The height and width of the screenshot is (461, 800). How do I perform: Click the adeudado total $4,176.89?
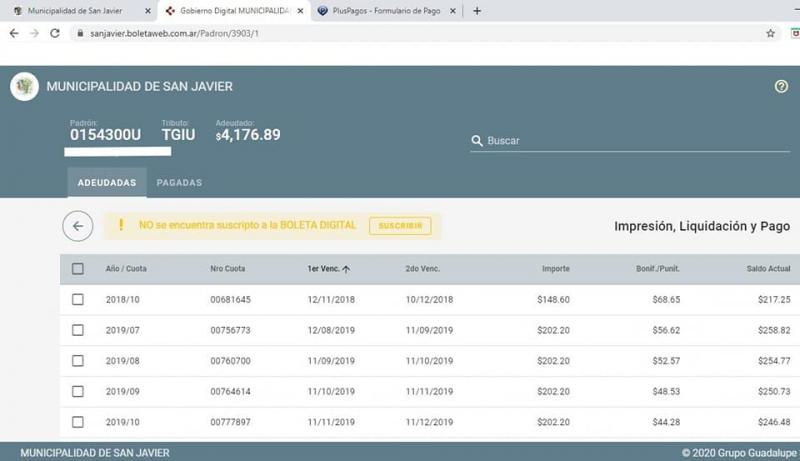click(248, 135)
